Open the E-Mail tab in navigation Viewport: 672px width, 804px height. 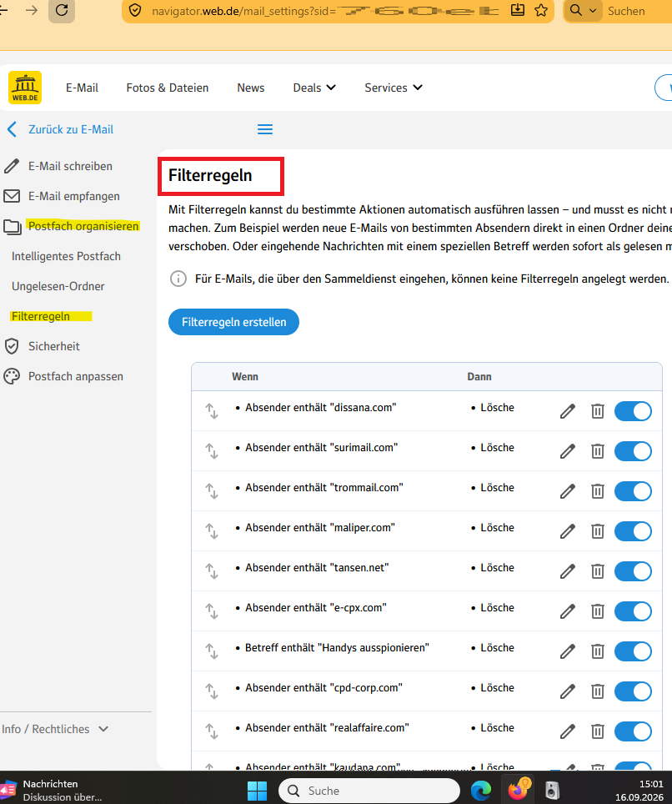tap(82, 88)
